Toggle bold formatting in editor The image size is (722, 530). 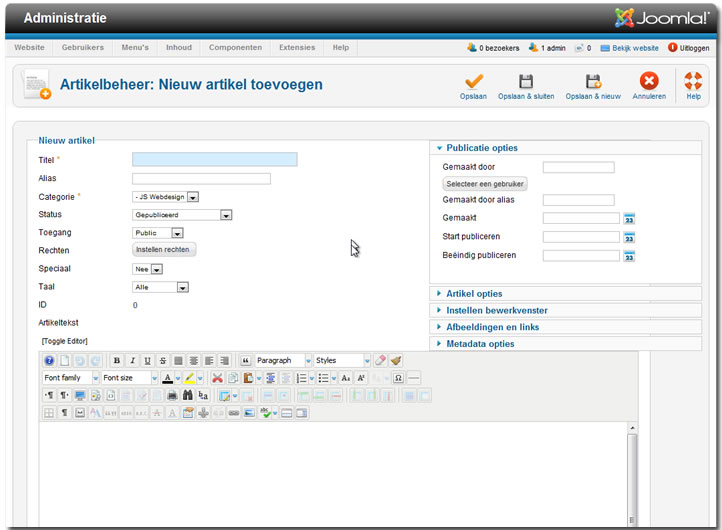(x=117, y=360)
